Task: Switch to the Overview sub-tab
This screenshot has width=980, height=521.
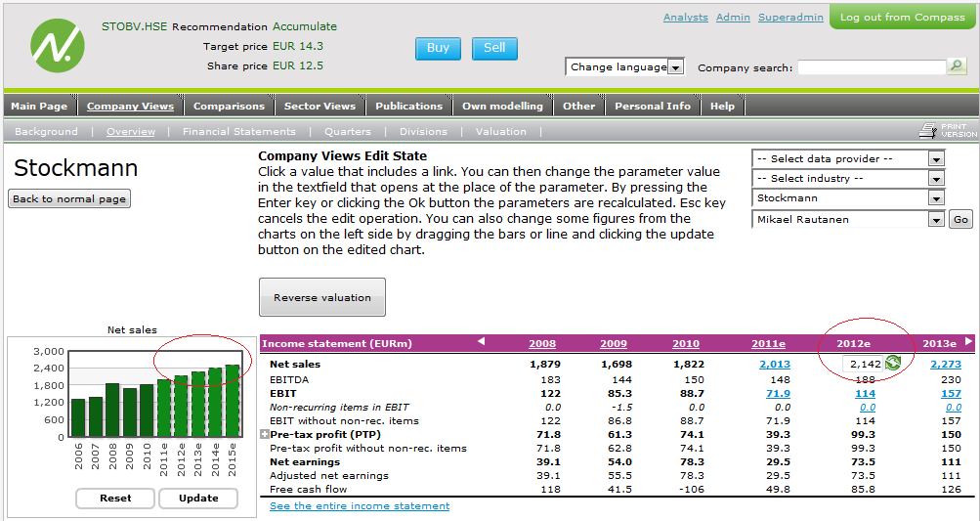Action: pos(131,131)
